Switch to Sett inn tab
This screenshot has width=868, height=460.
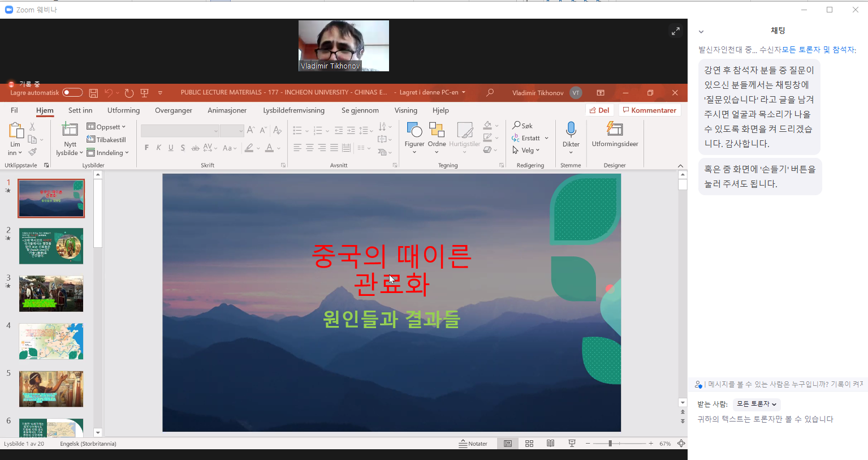[x=80, y=110]
